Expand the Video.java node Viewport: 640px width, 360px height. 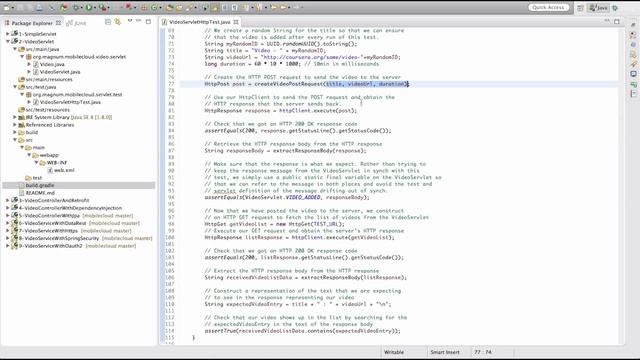[x=29, y=64]
